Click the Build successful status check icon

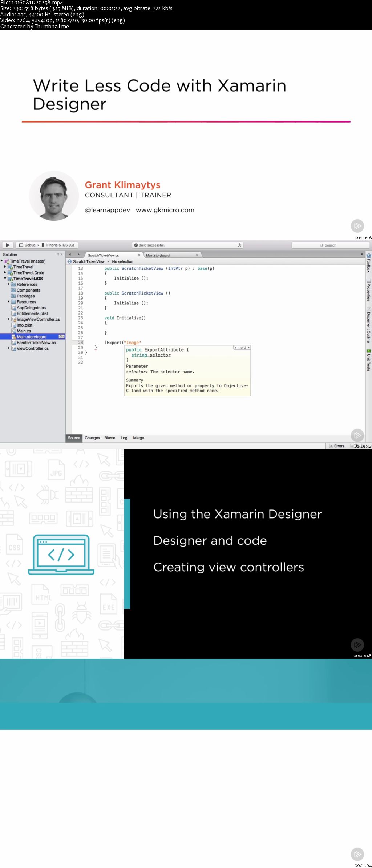(136, 245)
